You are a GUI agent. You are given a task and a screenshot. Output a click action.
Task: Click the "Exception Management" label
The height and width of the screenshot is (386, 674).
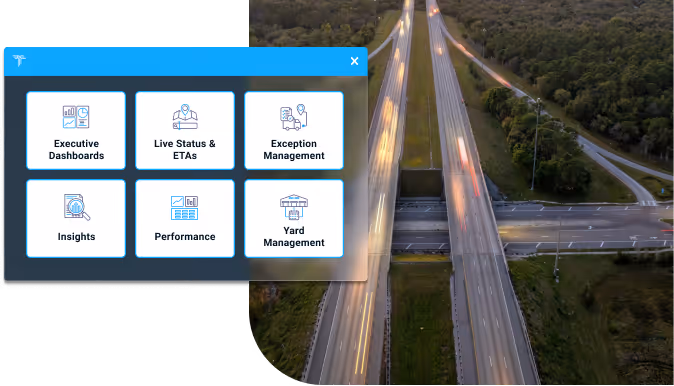pyautogui.click(x=294, y=150)
